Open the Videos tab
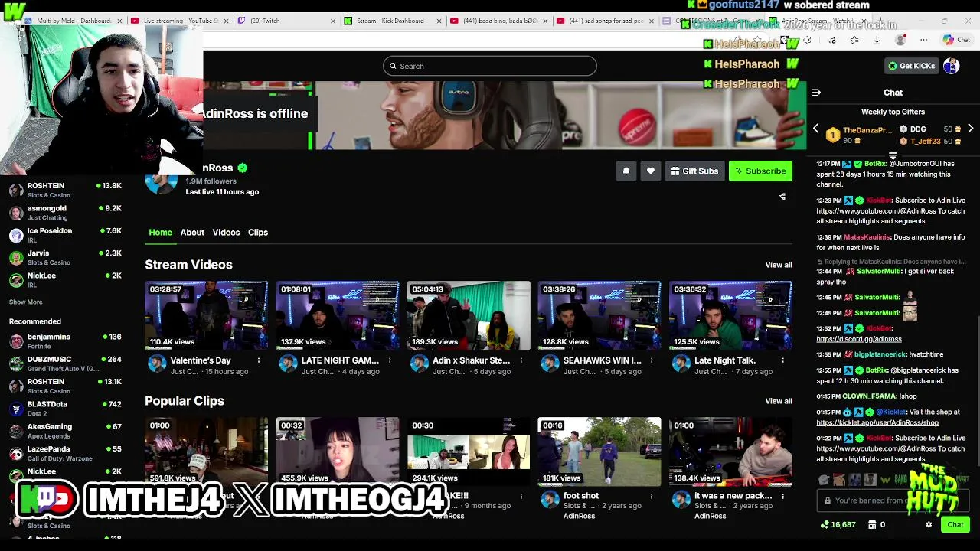Screen dimensions: 980x551 (226, 233)
